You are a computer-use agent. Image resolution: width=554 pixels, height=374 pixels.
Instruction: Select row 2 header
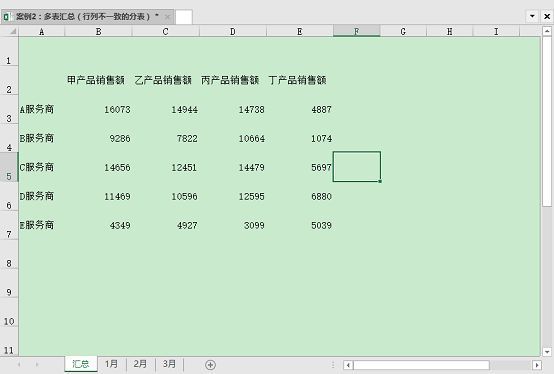(9, 80)
